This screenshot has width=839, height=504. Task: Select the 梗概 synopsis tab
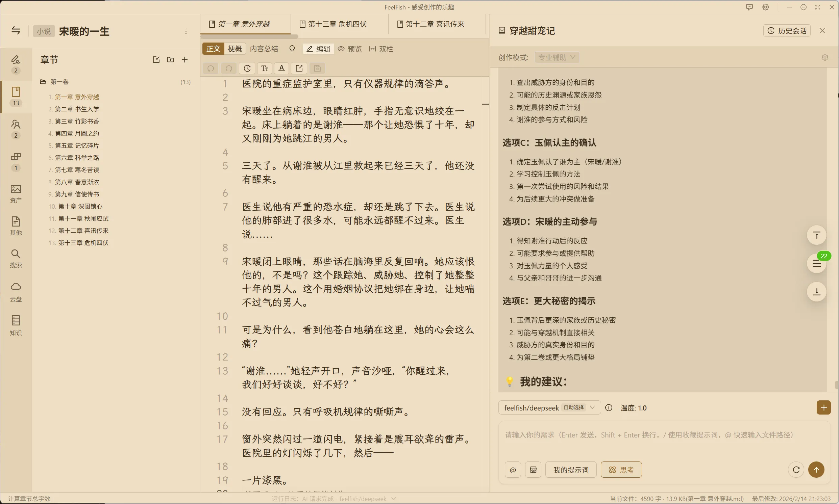235,49
